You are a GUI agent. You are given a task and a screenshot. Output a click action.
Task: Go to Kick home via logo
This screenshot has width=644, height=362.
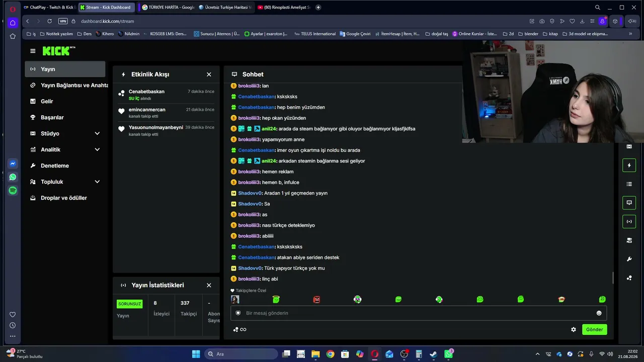tap(59, 51)
